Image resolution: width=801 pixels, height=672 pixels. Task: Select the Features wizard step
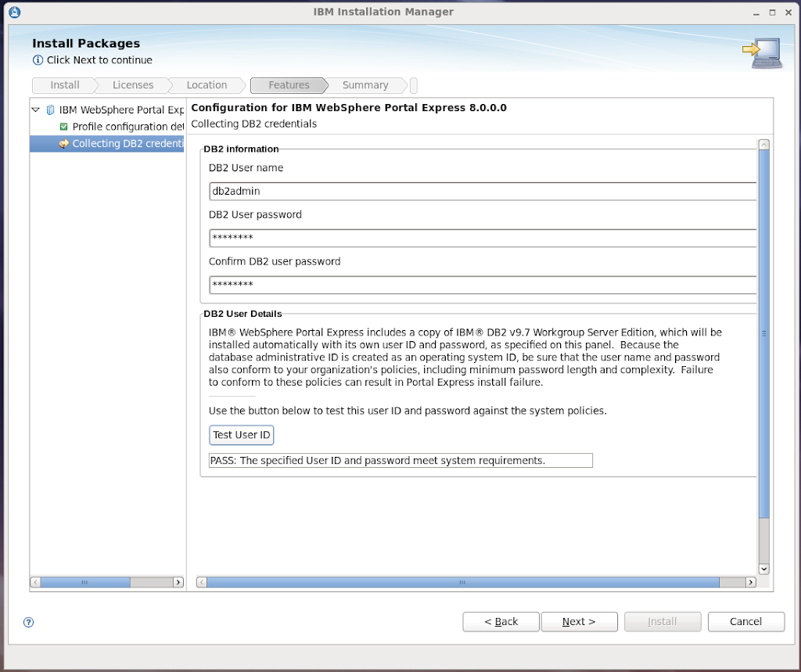pos(289,85)
